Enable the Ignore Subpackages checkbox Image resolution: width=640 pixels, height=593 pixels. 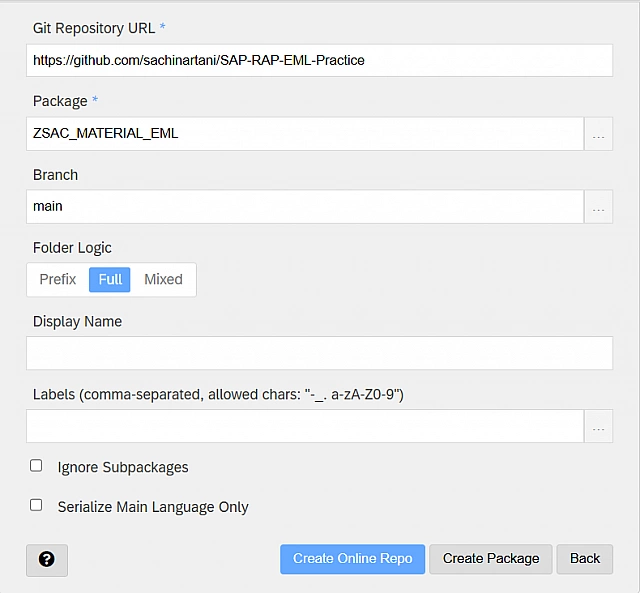(36, 466)
